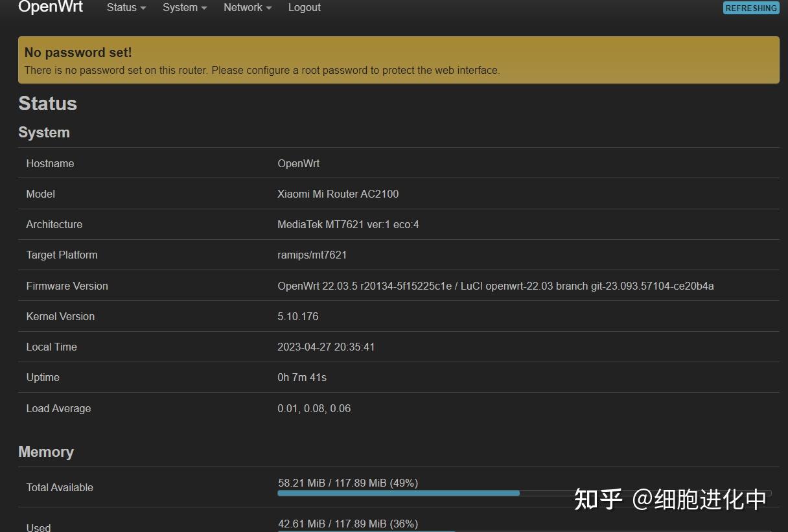Image resolution: width=788 pixels, height=532 pixels.
Task: Select the Hostname value OpenWrt
Action: [x=298, y=163]
